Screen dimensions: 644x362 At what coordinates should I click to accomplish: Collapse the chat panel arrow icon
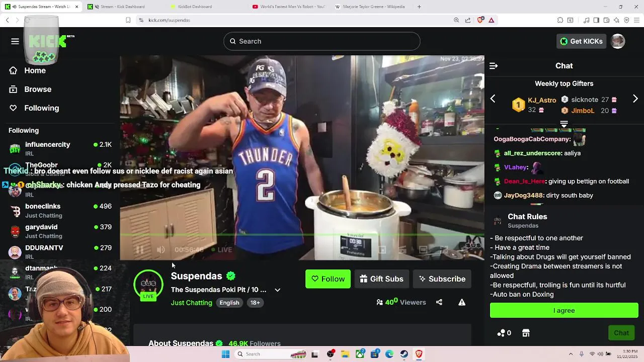[x=494, y=66]
